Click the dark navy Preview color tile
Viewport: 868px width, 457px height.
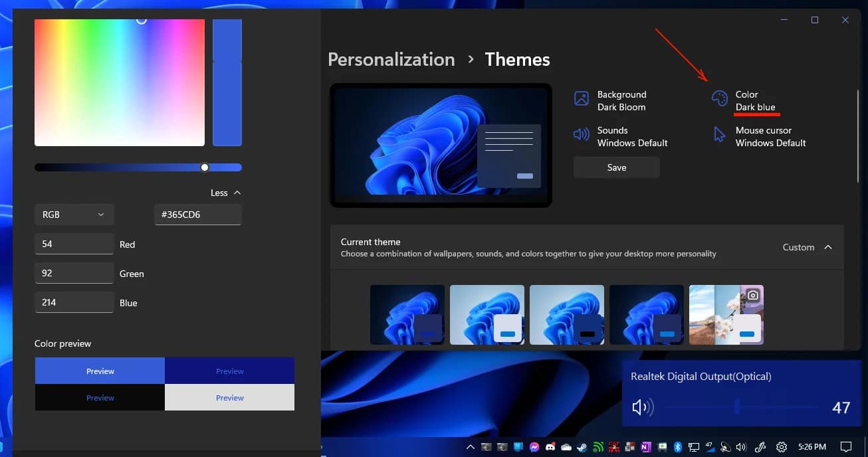pyautogui.click(x=229, y=371)
